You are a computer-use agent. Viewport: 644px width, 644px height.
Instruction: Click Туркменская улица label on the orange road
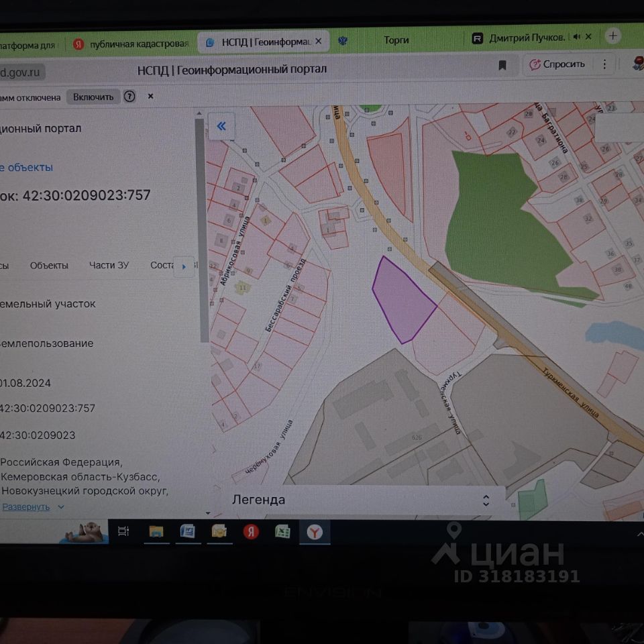[570, 393]
